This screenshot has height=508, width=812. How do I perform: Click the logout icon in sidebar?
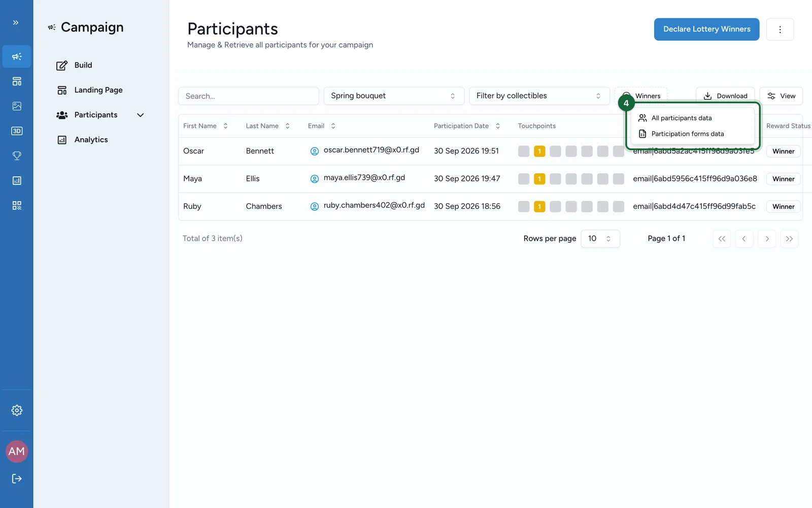point(17,479)
